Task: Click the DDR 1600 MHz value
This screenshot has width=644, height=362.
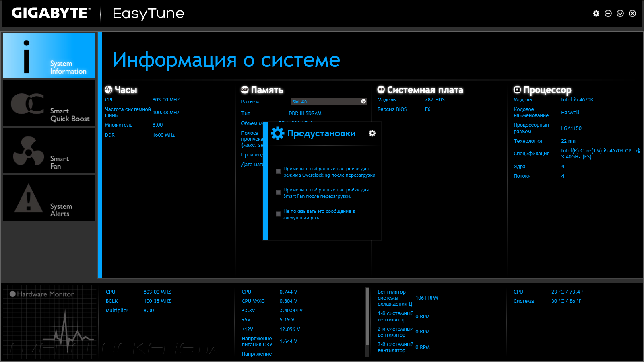Action: [x=163, y=135]
